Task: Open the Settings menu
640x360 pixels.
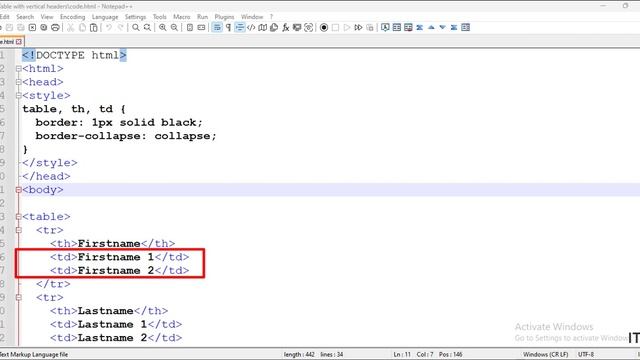Action: pos(135,17)
